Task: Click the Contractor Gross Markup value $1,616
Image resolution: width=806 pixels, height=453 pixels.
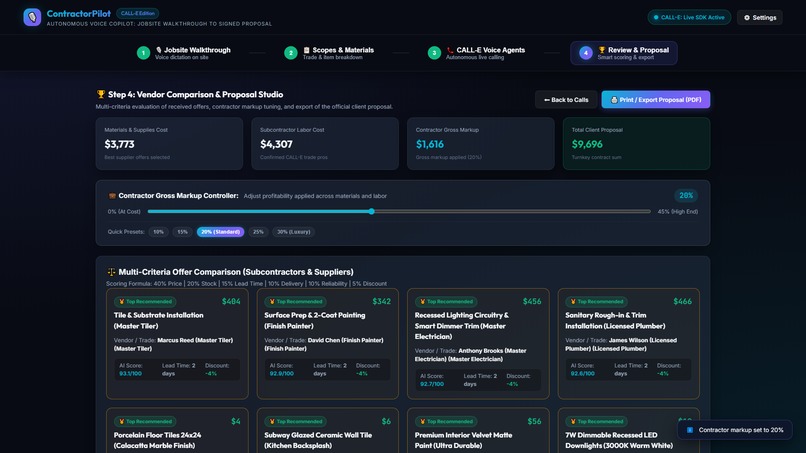Action: (x=430, y=144)
